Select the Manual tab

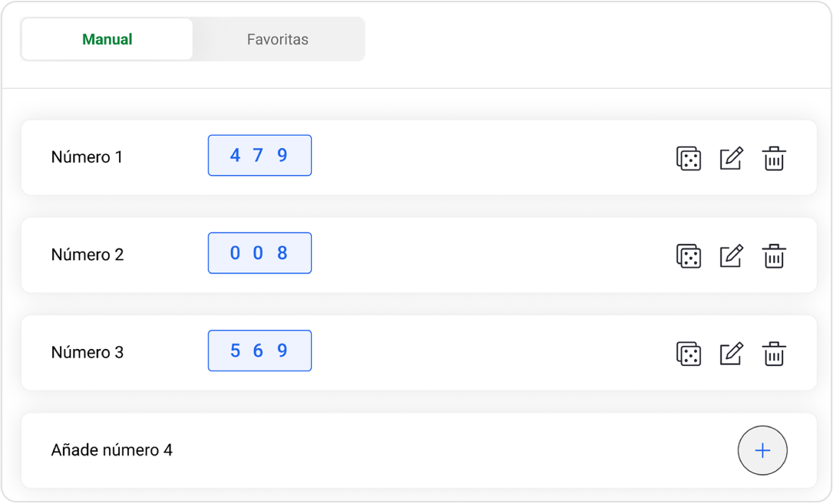[107, 39]
